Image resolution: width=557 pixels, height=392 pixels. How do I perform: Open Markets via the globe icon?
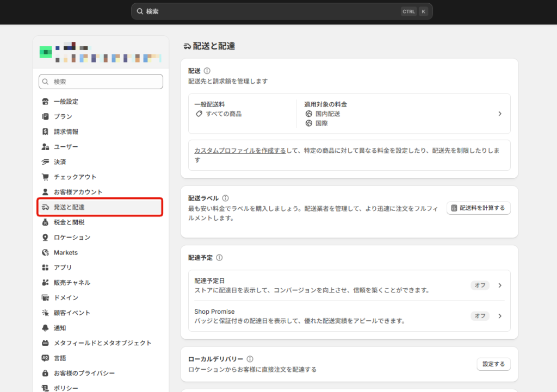tap(45, 252)
